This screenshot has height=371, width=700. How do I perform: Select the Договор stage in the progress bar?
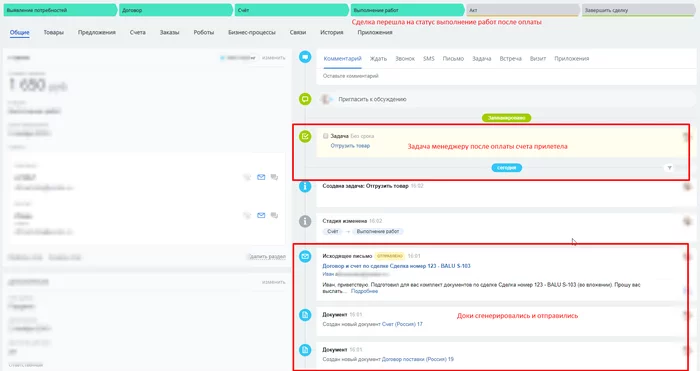[176, 10]
